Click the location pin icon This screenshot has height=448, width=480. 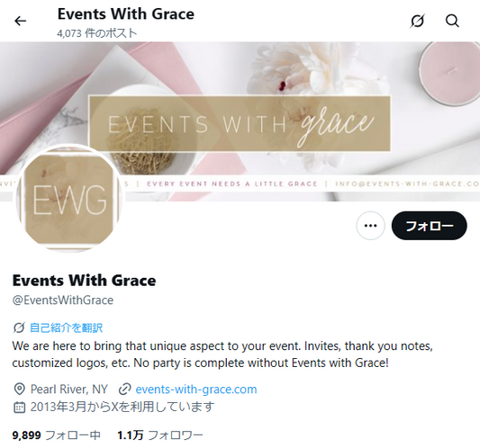[x=20, y=389]
